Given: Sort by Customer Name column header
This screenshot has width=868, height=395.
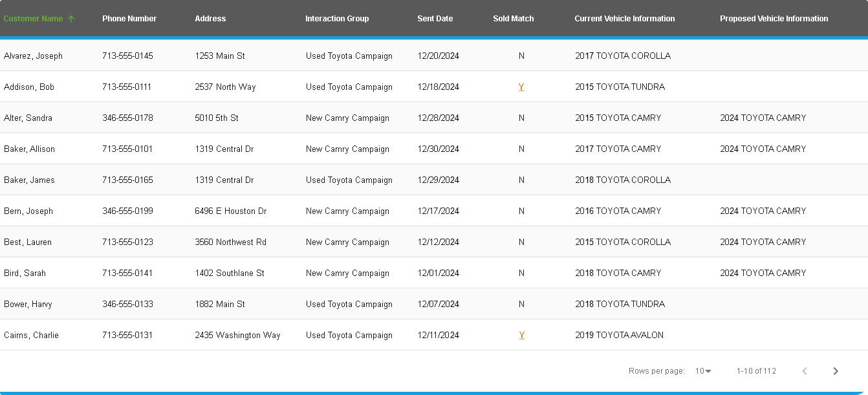Looking at the screenshot, I should tap(34, 19).
